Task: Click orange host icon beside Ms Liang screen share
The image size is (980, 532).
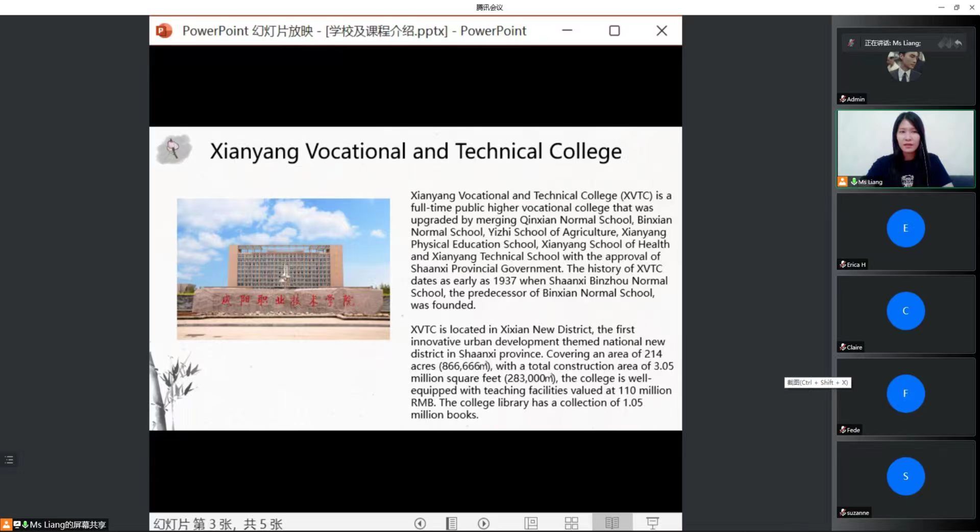Action: pos(6,524)
